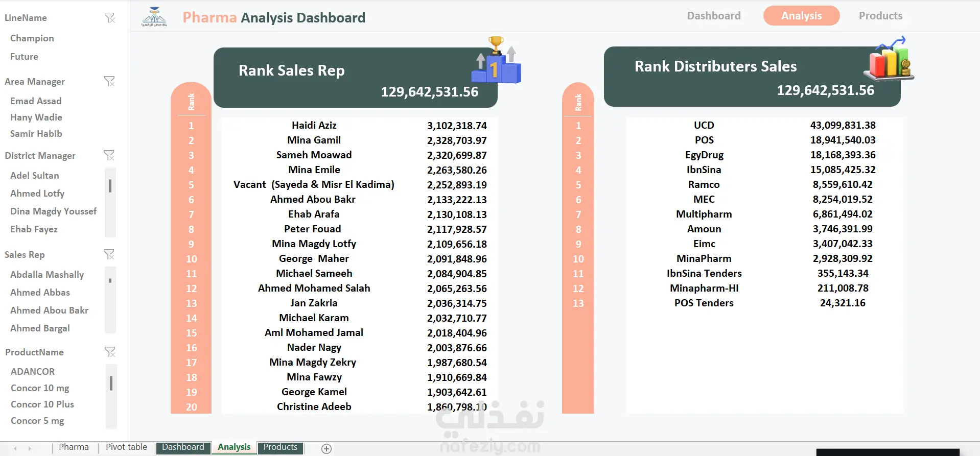Clear the District Manager slicer filter
980x456 pixels.
coord(109,155)
